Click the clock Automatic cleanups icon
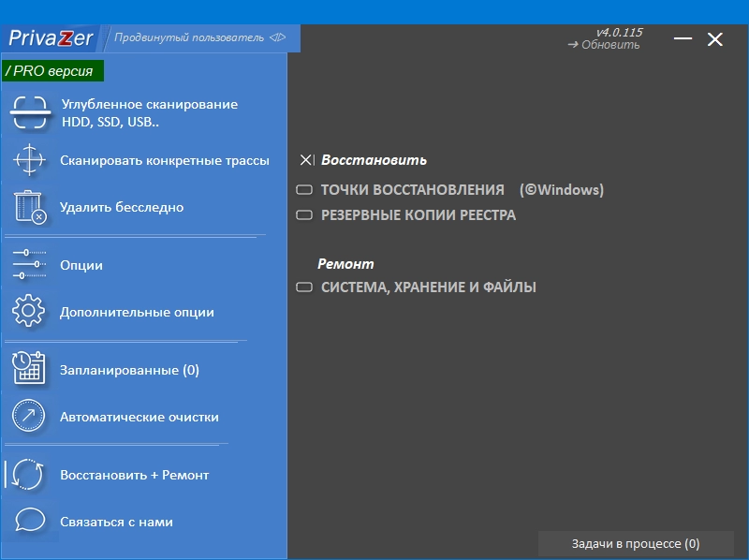This screenshot has height=560, width=749. (28, 416)
